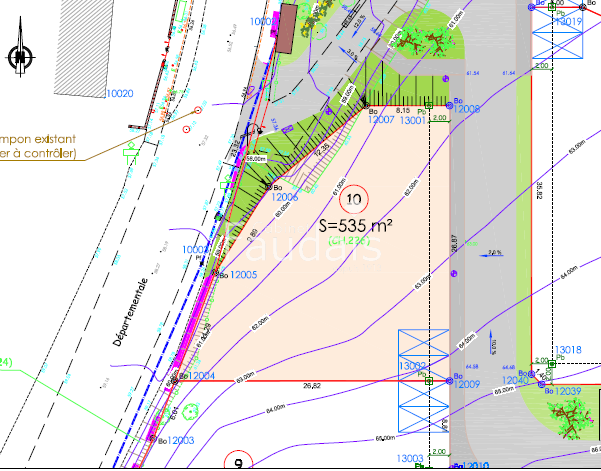The height and width of the screenshot is (471, 601).
Task: Click the blue point label 10020
Action: (x=119, y=93)
